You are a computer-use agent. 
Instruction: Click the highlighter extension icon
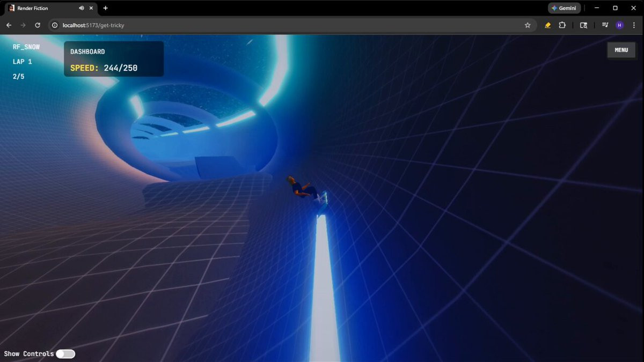click(x=548, y=25)
